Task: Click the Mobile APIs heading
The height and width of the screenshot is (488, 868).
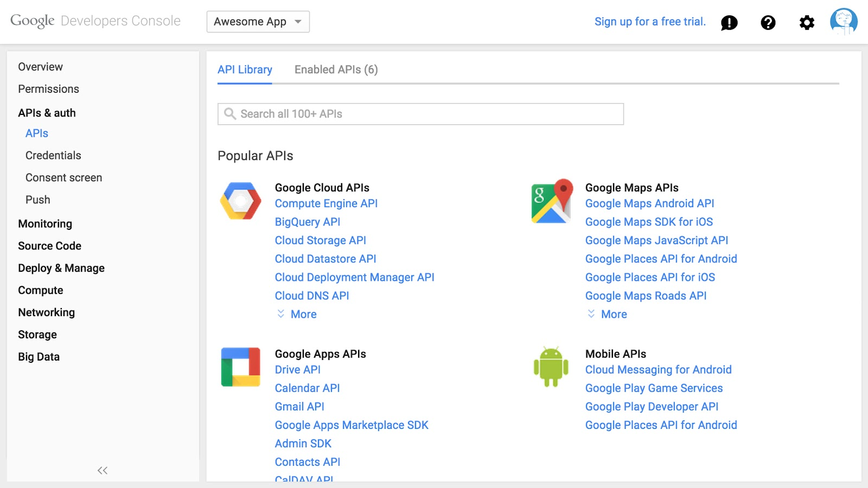Action: click(x=616, y=354)
